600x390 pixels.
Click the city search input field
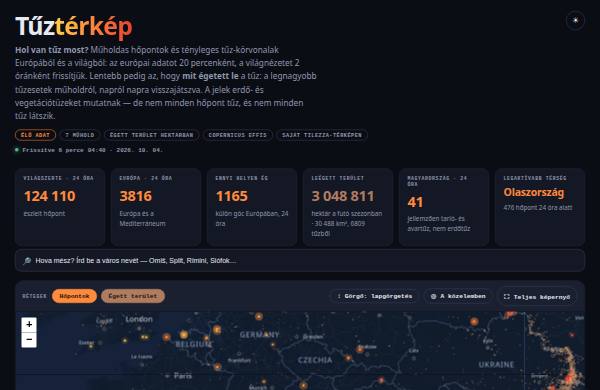(x=300, y=261)
